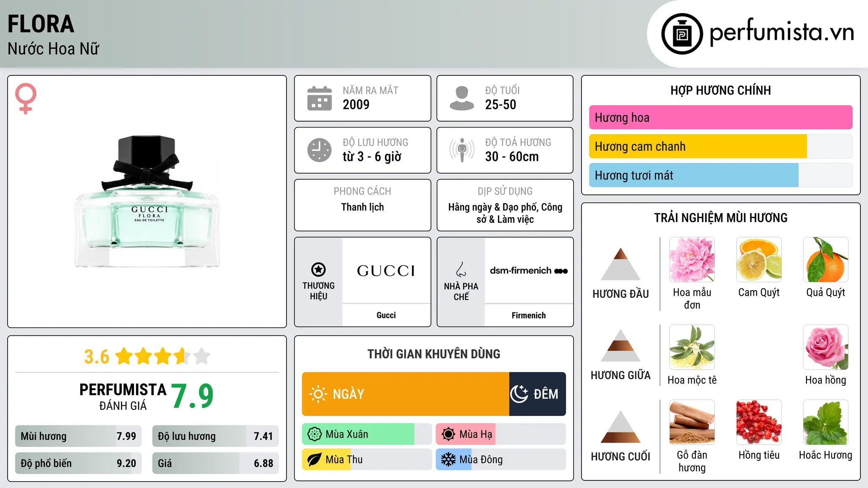Click the snowflake icon for Mùa Đông

[x=448, y=460]
